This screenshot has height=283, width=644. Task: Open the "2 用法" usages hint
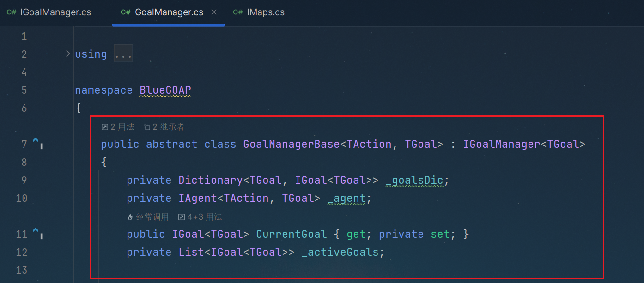click(118, 127)
